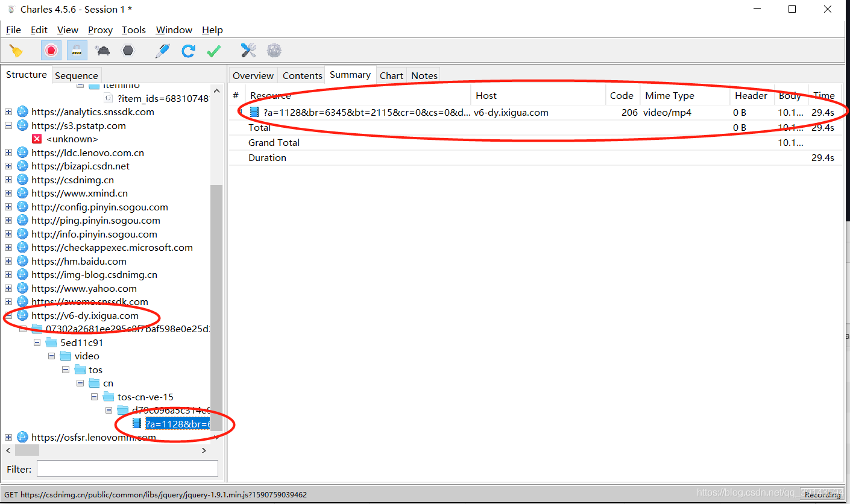Switch to the Summary tab
The height and width of the screenshot is (504, 850).
(350, 75)
